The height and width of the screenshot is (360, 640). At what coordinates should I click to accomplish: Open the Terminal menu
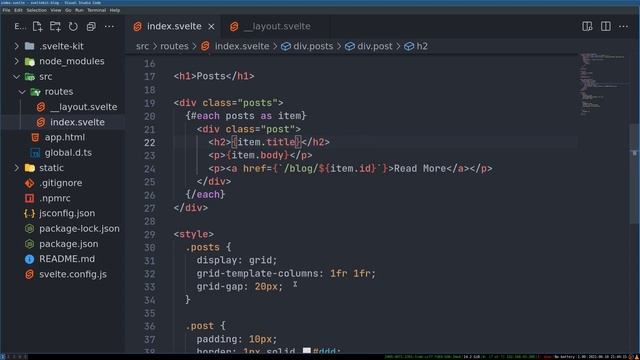coord(97,10)
